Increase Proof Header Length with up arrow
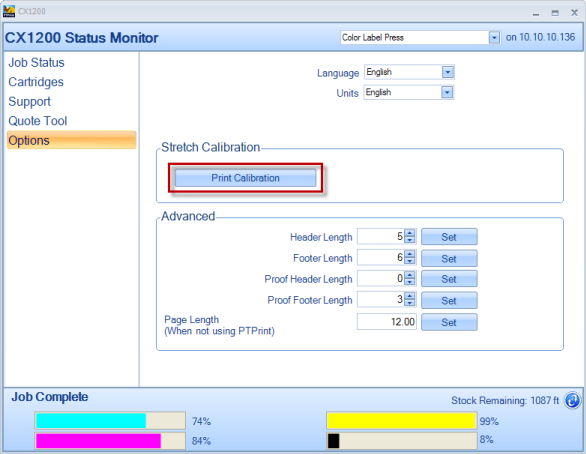The height and width of the screenshot is (454, 586). point(410,275)
